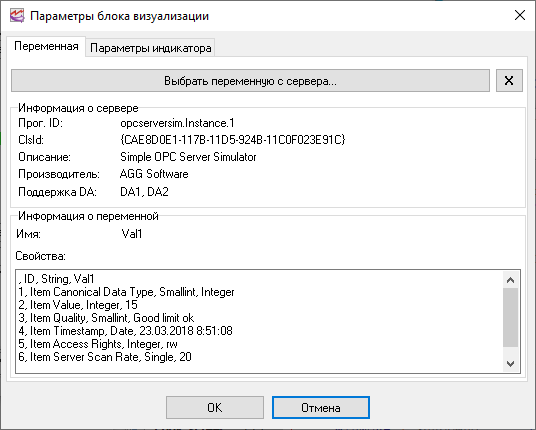Select the Item Timestamp property line
Viewport: 536px width, 430px height.
125,331
